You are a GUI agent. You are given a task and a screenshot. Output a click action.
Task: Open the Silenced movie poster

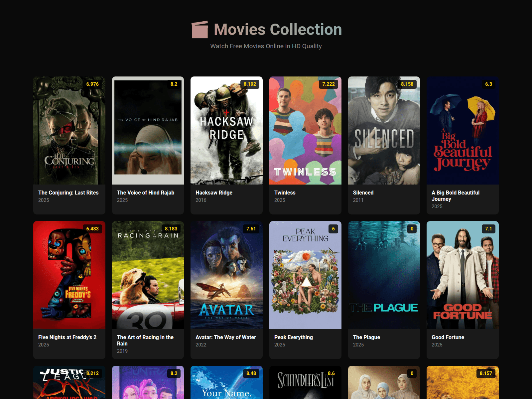tap(384, 130)
